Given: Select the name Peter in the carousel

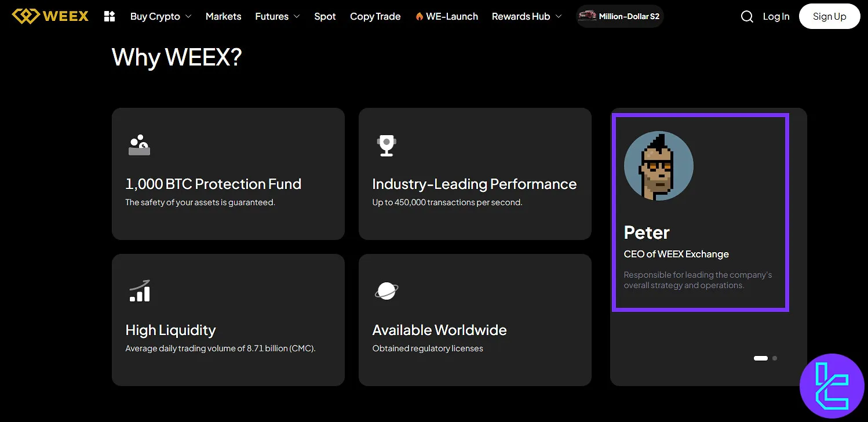Looking at the screenshot, I should [647, 232].
